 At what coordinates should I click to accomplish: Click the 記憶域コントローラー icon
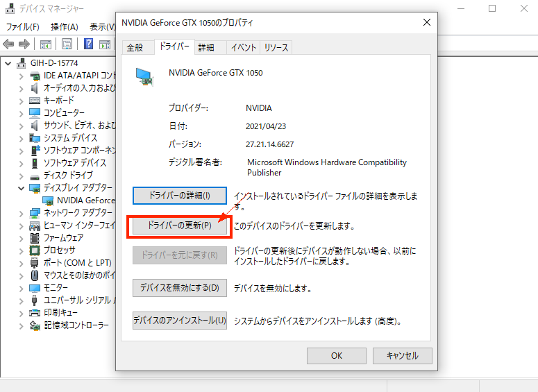(35, 325)
